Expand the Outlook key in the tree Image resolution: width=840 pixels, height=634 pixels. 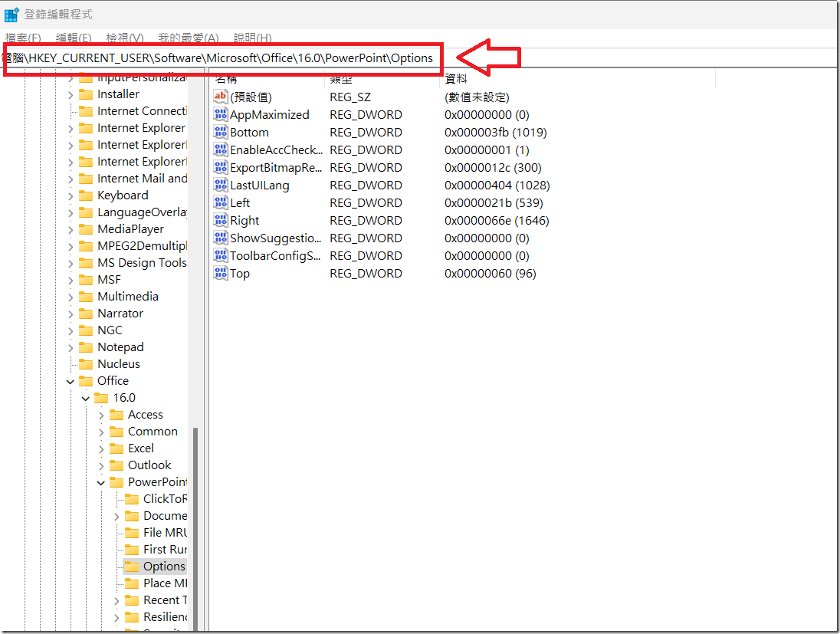(x=101, y=465)
